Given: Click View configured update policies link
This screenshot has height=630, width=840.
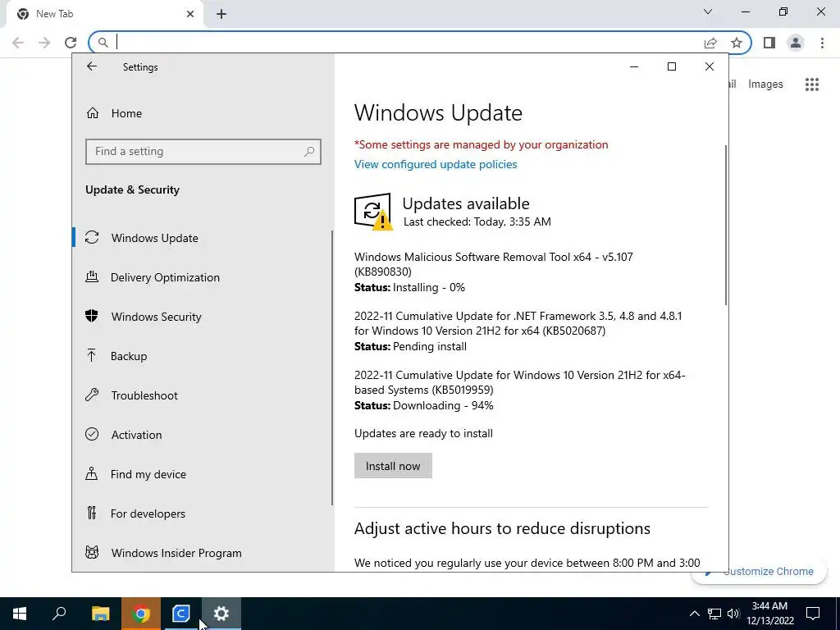Looking at the screenshot, I should (x=436, y=164).
